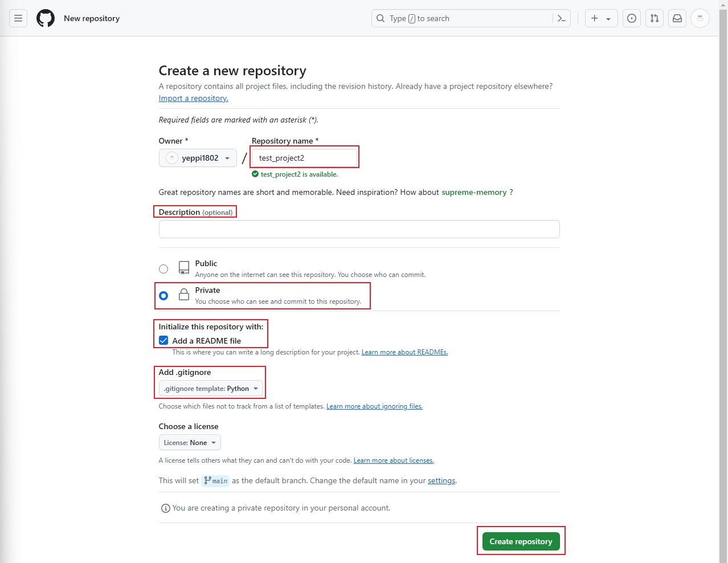Click the Create repository button
The image size is (728, 563).
521,541
